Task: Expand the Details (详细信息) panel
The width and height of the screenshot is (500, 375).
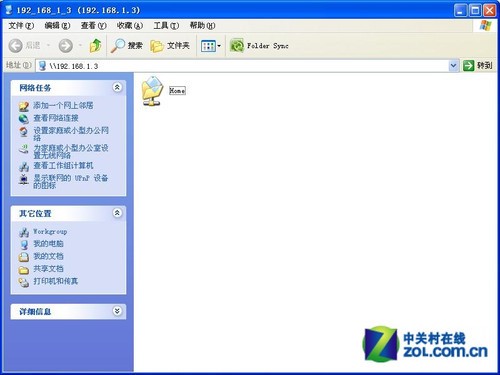Action: point(117,311)
